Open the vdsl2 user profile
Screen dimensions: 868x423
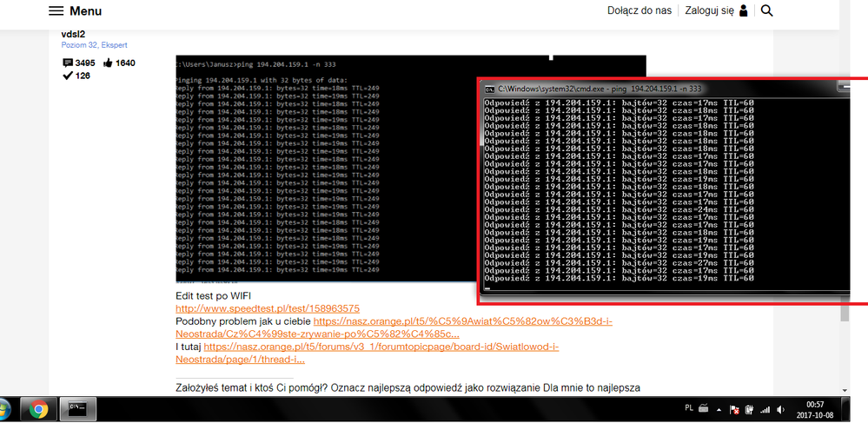coord(73,35)
